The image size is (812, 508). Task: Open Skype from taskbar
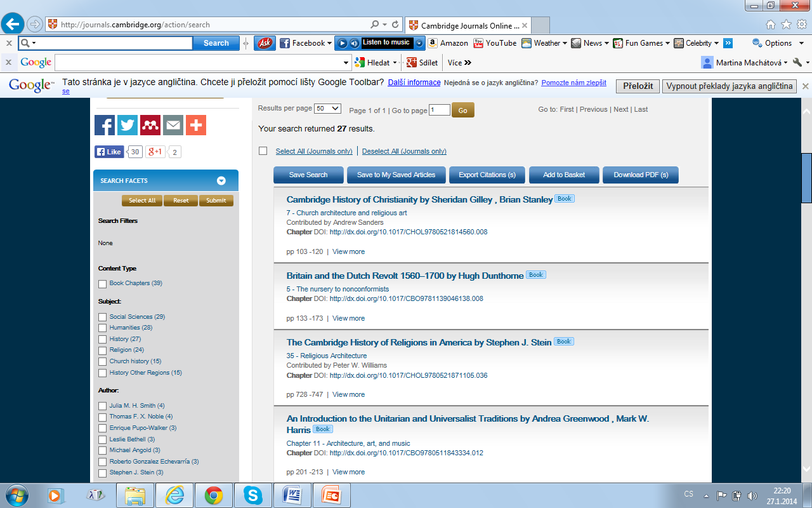click(253, 495)
